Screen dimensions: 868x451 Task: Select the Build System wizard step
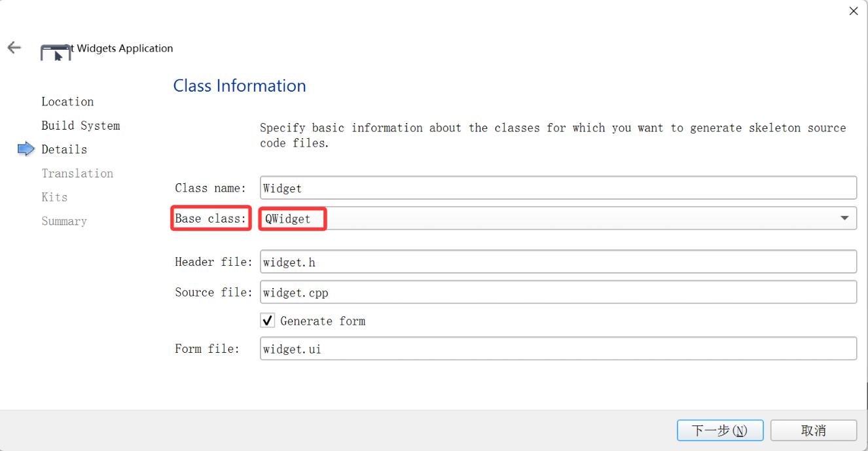coord(81,126)
